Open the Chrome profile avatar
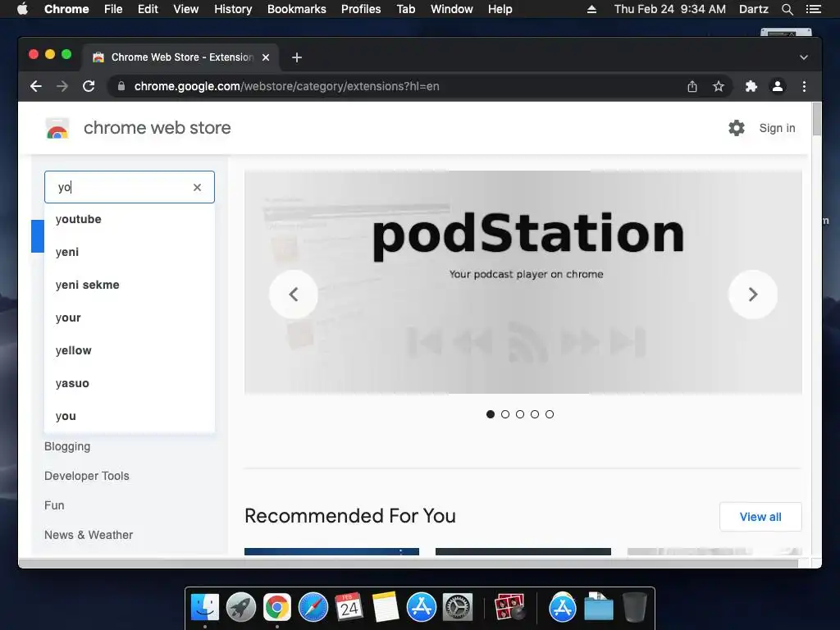Image resolution: width=840 pixels, height=630 pixels. point(778,86)
